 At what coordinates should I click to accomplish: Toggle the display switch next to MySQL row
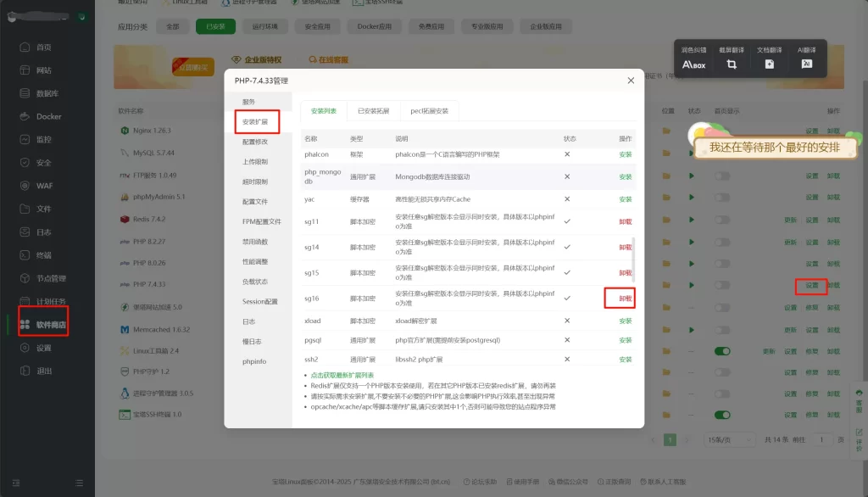[722, 154]
